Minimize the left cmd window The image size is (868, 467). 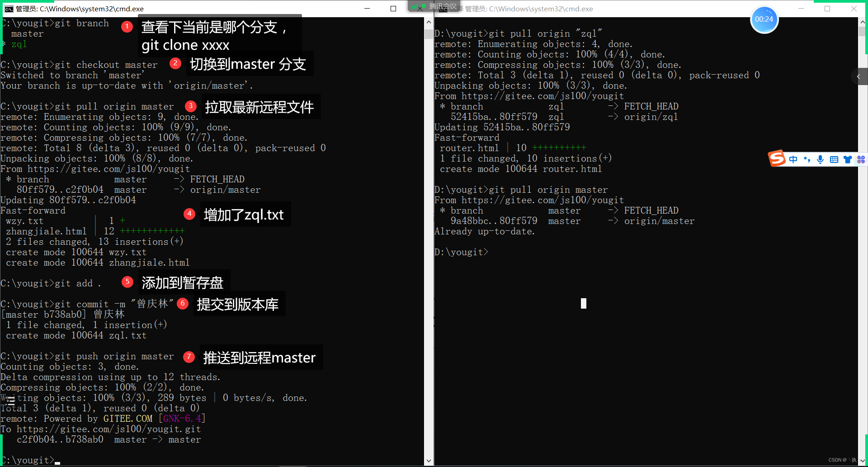367,9
